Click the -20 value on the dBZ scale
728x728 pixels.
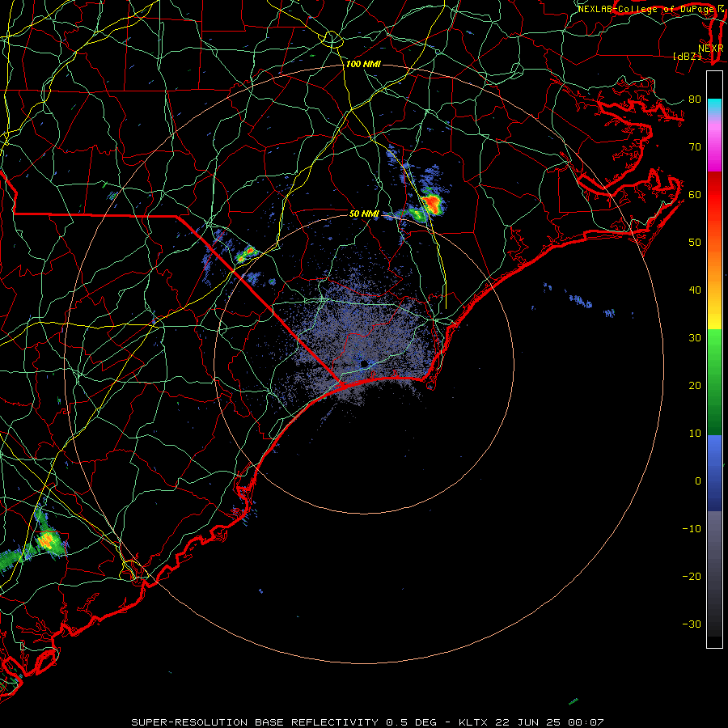click(x=692, y=576)
